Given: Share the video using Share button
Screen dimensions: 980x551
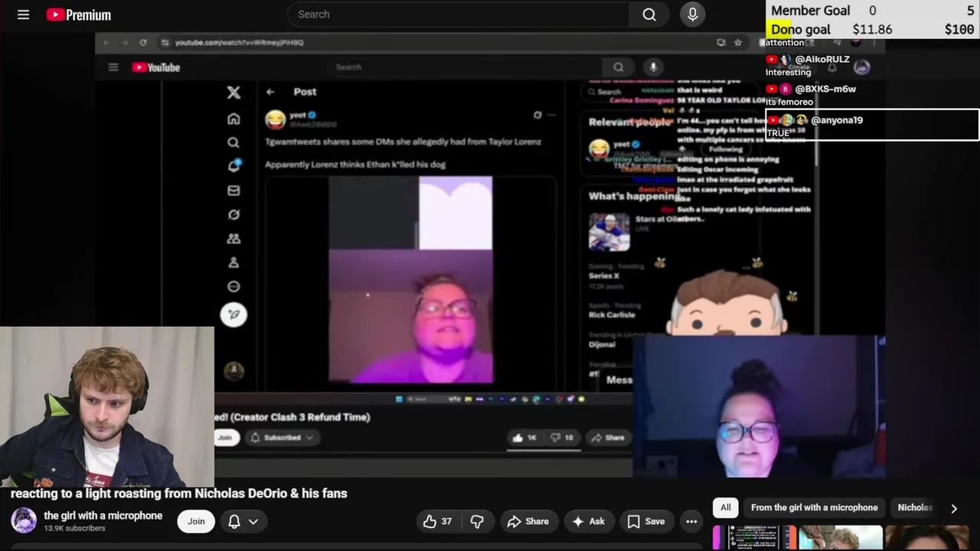Looking at the screenshot, I should [x=528, y=521].
